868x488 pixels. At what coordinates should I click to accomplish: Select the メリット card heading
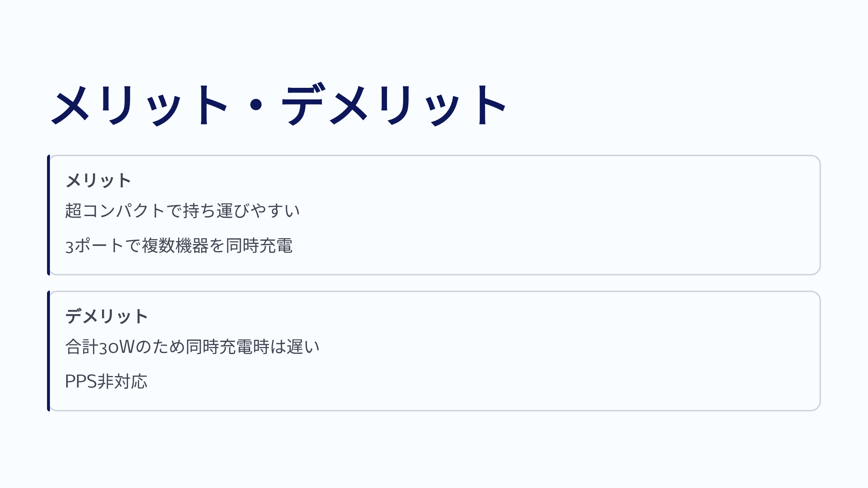[x=98, y=180]
